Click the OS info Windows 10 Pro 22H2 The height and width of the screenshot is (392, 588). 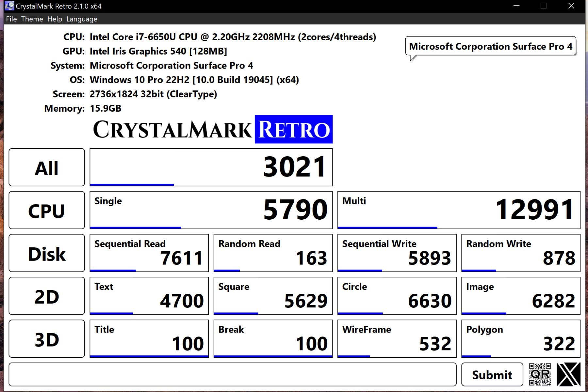coord(194,80)
